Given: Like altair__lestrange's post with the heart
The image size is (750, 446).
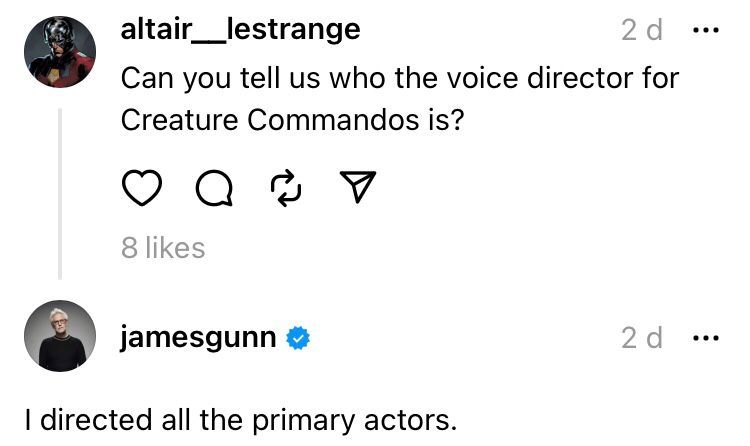Looking at the screenshot, I should 141,187.
